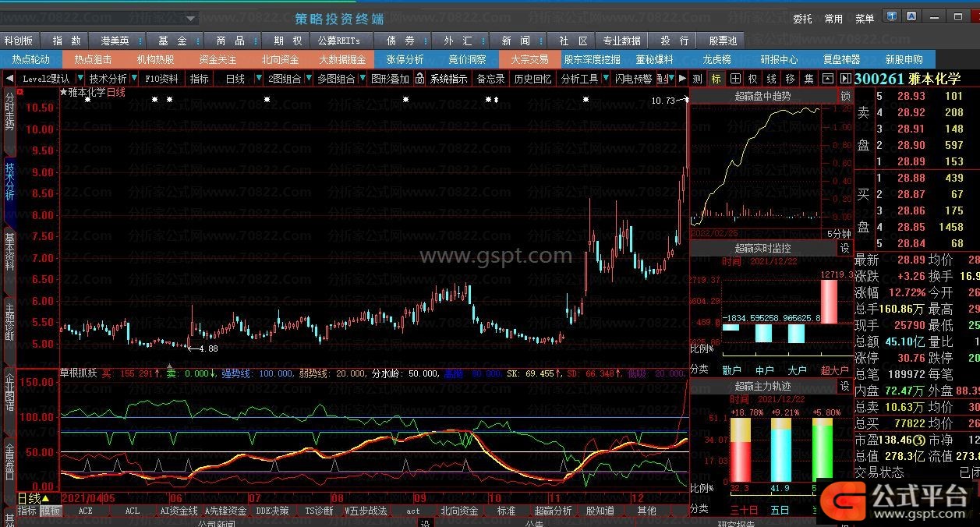Click the 闪电预警 toolbar item

pos(633,79)
